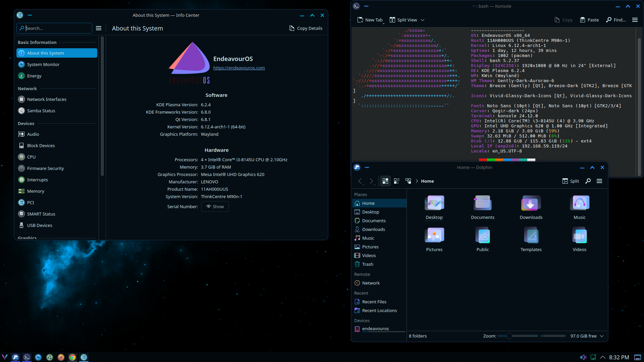Open the Info Center hamburger menu
Image resolution: width=644 pixels, height=362 pixels.
pos(99,28)
